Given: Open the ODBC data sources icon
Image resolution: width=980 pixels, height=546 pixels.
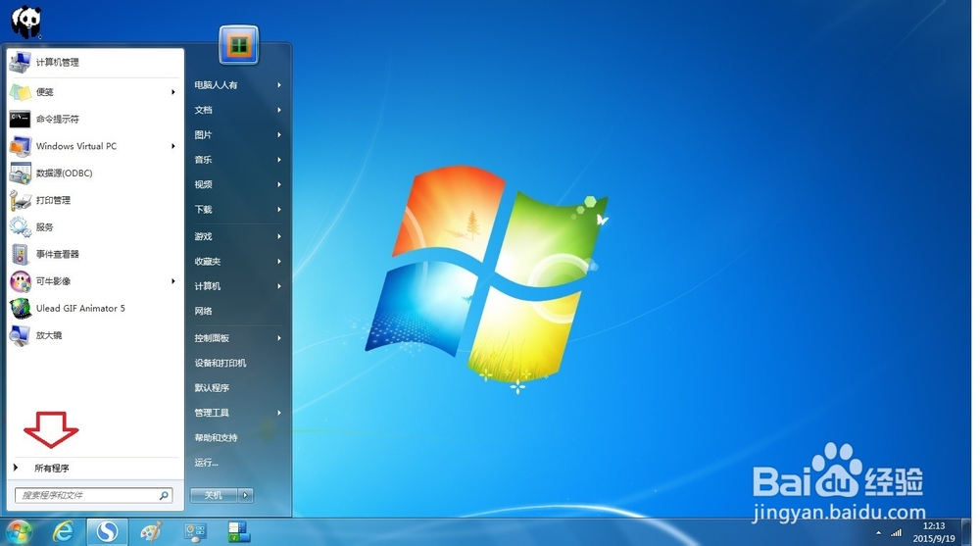Looking at the screenshot, I should click(x=20, y=174).
